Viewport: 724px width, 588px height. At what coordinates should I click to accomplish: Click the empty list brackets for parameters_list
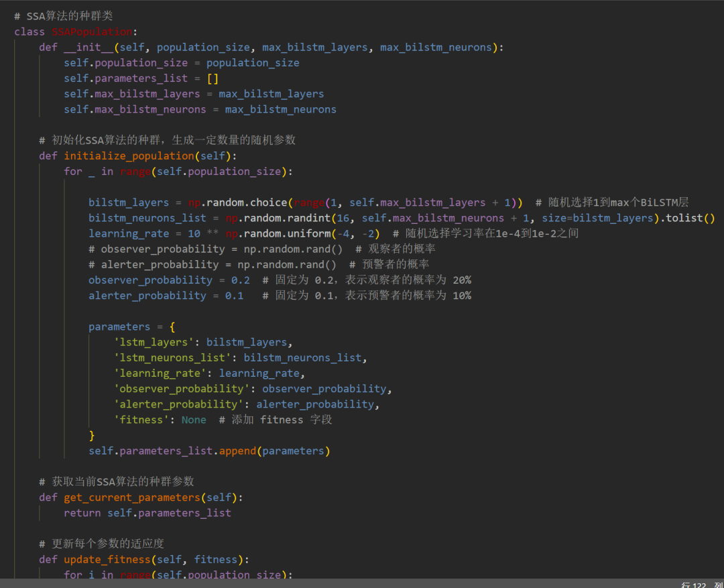pyautogui.click(x=213, y=78)
